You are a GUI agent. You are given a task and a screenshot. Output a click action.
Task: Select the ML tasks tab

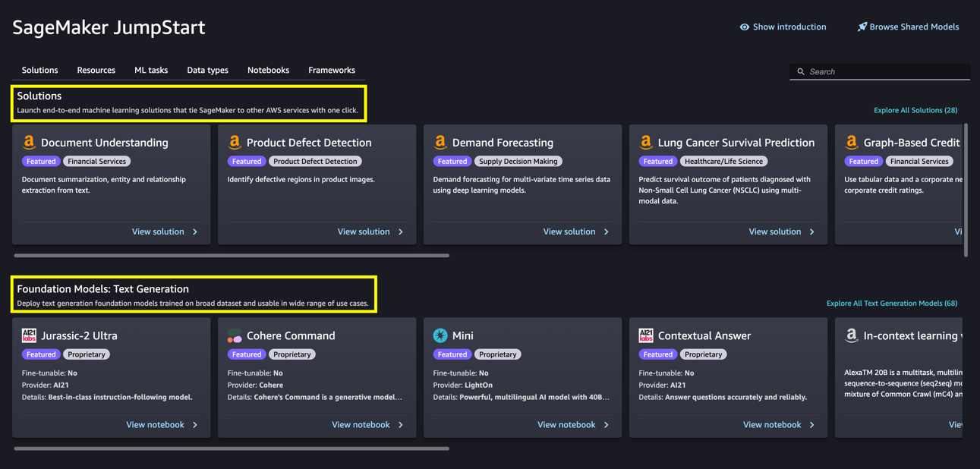coord(151,70)
